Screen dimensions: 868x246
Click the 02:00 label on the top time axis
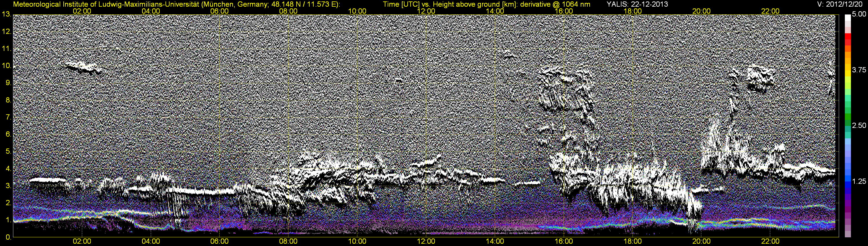point(82,11)
